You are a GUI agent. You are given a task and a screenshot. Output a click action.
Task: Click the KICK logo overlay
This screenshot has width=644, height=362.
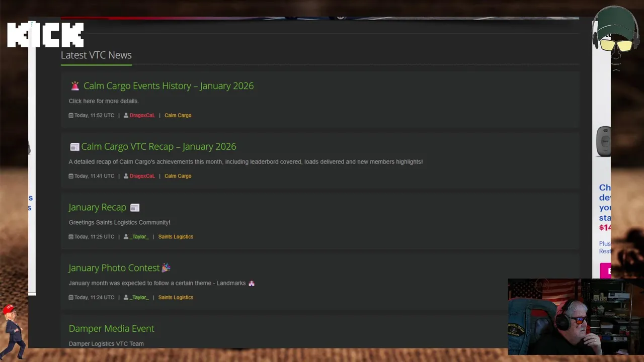coord(45,35)
